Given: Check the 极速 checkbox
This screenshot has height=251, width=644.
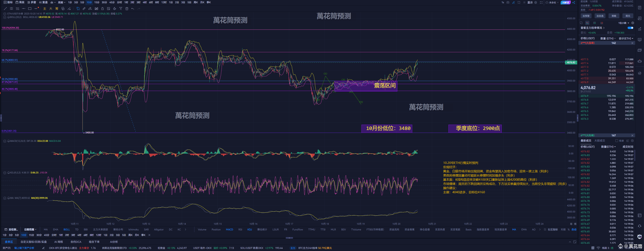Looking at the screenshot, I should (x=617, y=141).
